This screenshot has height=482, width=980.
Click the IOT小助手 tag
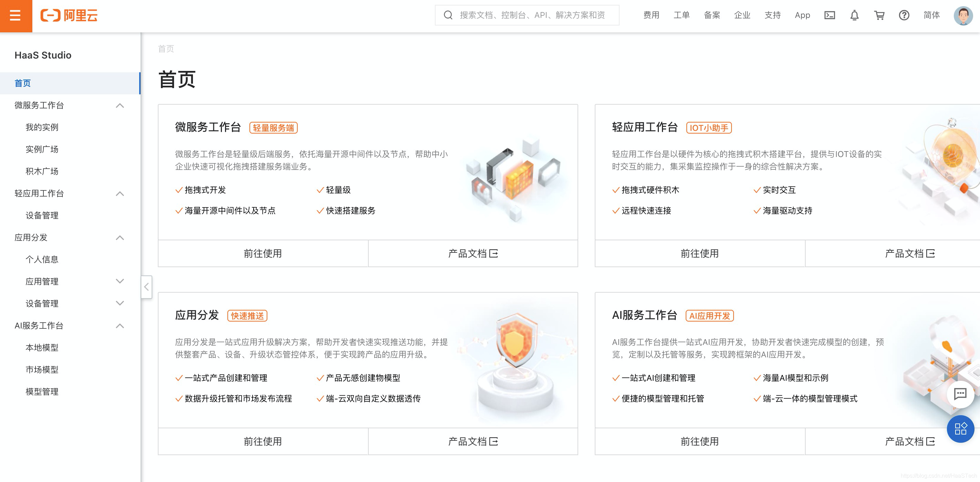tap(709, 128)
